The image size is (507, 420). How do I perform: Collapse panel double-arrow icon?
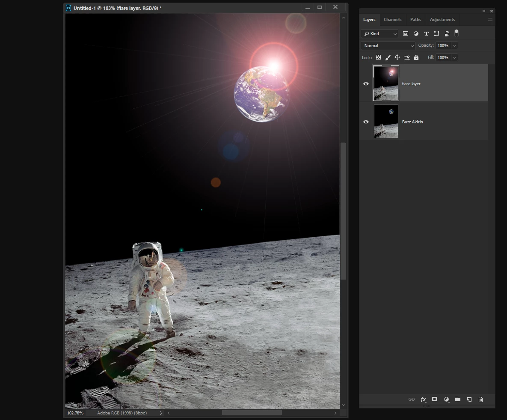point(484,11)
